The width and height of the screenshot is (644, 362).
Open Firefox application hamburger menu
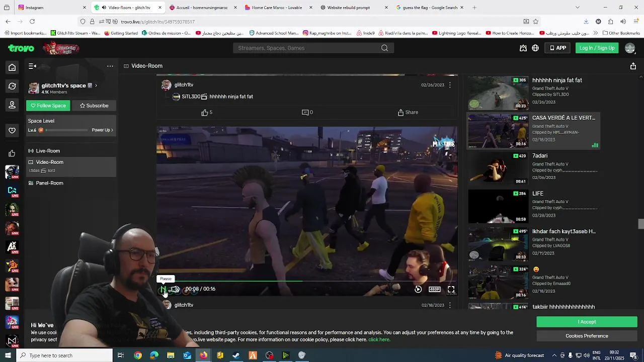635,22
